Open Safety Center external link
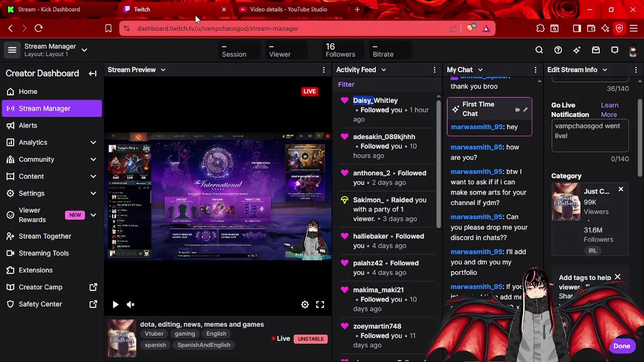The width and height of the screenshot is (644, 362). coord(52,304)
